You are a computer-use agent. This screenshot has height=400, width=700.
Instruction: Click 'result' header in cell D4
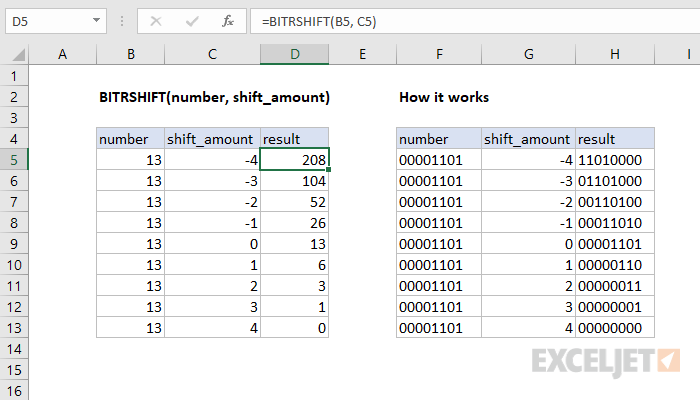pyautogui.click(x=295, y=139)
